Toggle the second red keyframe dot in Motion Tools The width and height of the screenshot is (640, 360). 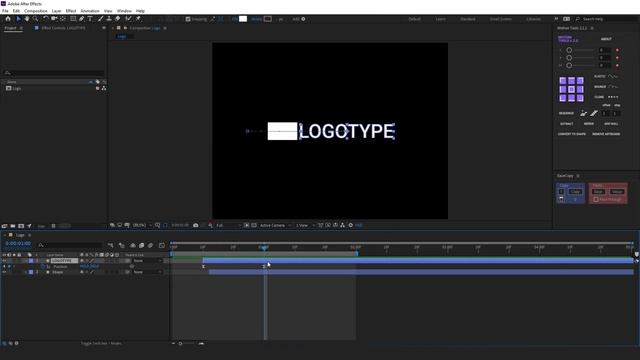pyautogui.click(x=617, y=58)
